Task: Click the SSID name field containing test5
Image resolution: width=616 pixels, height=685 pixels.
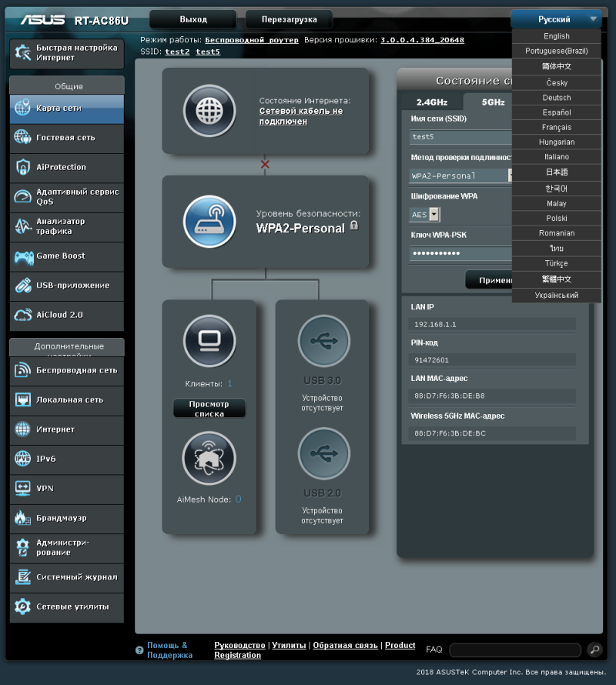Action: point(461,137)
